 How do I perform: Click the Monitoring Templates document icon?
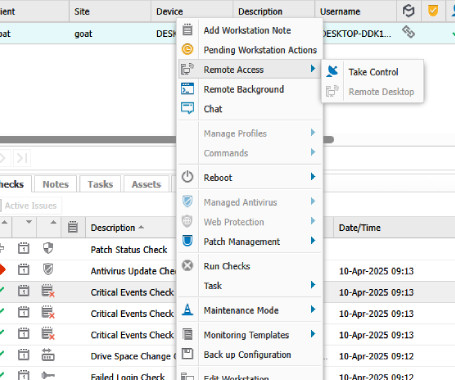pyautogui.click(x=188, y=334)
